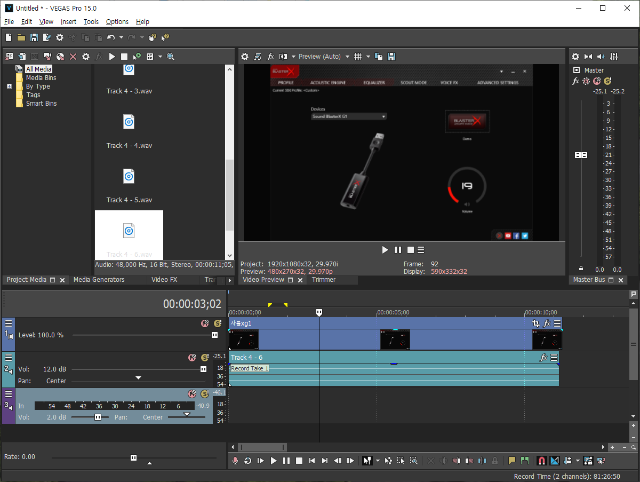Viewport: 640px width, 482px height.
Task: Open the File menu
Action: (9, 22)
